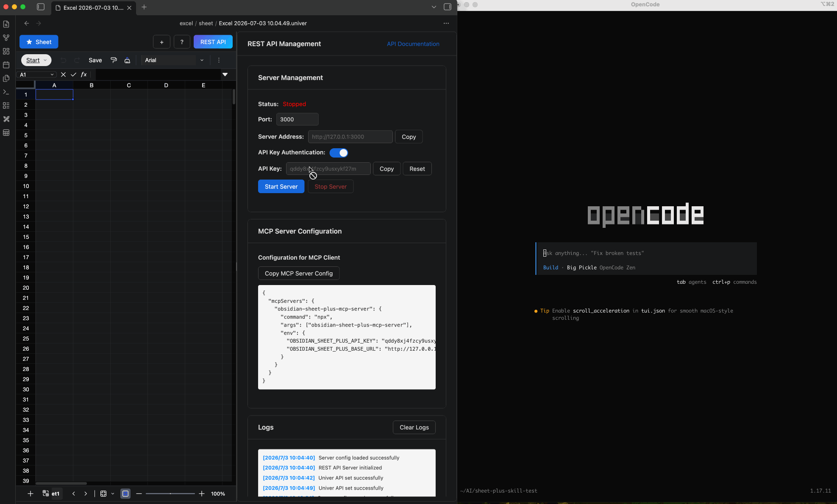This screenshot has width=837, height=504.
Task: Click the question mark help button
Action: click(182, 42)
